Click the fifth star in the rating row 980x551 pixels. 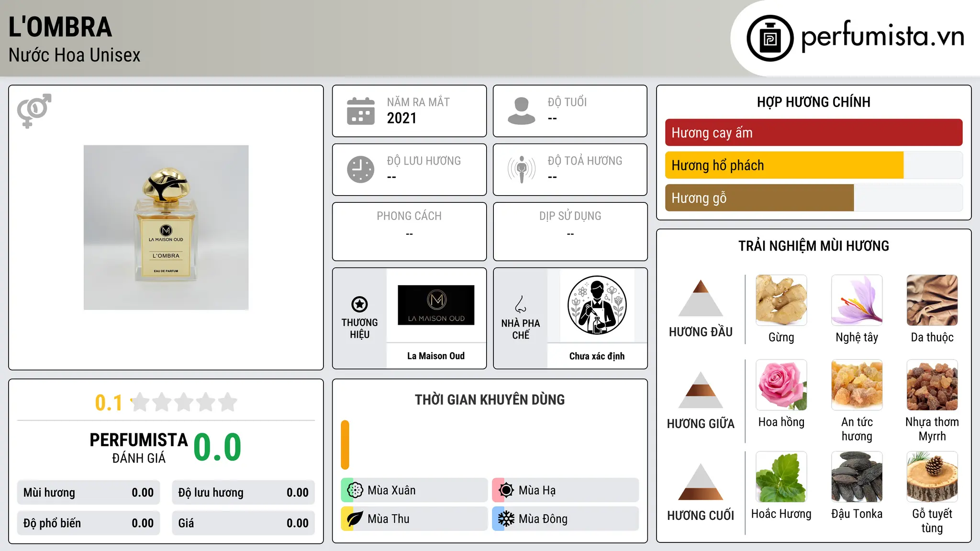pyautogui.click(x=228, y=402)
